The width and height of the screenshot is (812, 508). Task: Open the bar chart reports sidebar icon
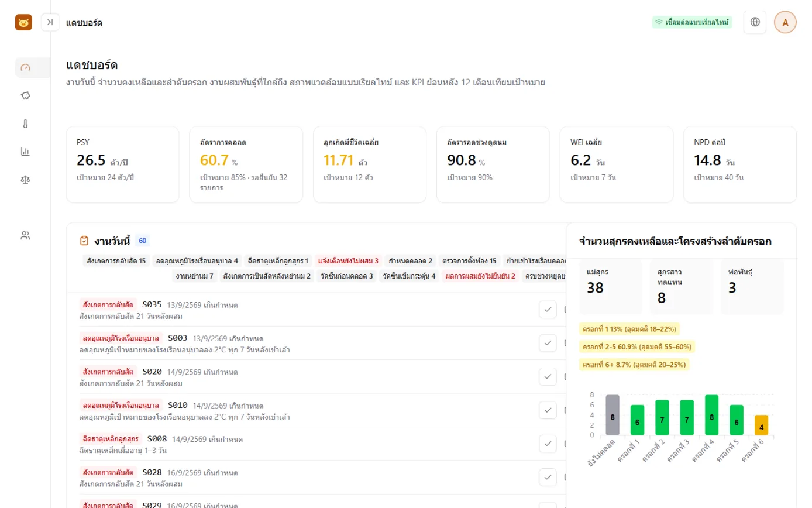tap(25, 152)
